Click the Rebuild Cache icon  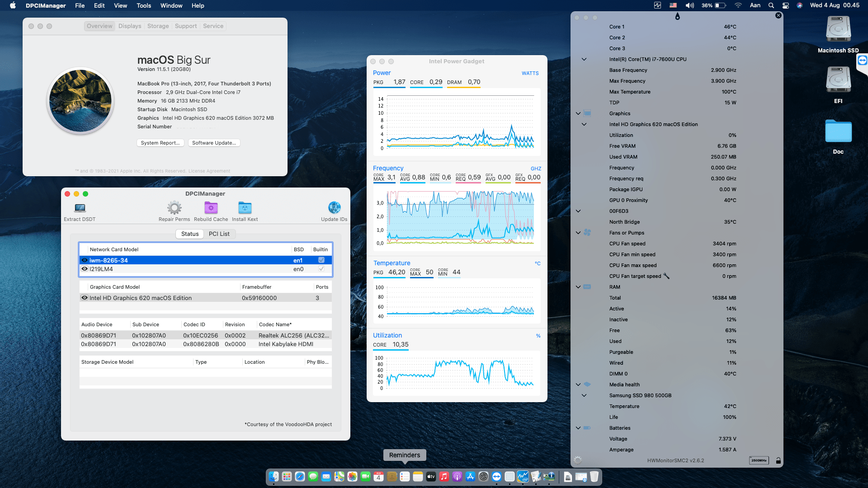pos(211,208)
